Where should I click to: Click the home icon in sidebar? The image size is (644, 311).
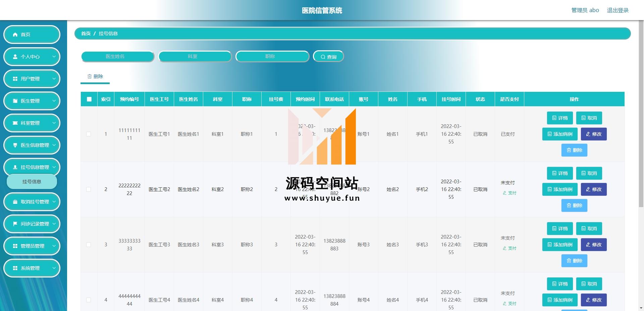tap(15, 35)
